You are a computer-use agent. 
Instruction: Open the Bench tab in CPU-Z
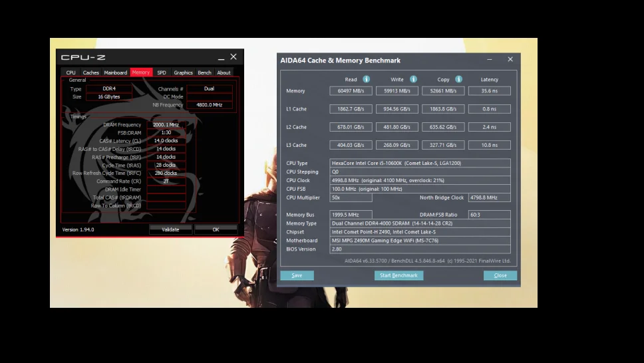[x=205, y=72]
